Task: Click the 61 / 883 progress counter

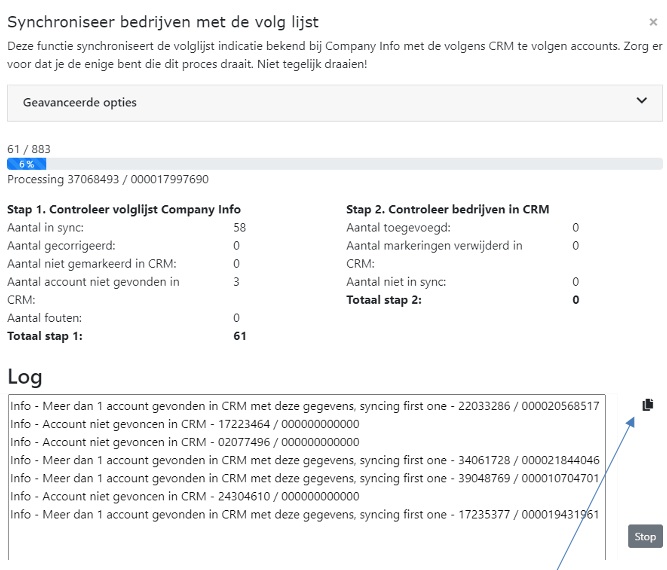Action: coord(29,149)
